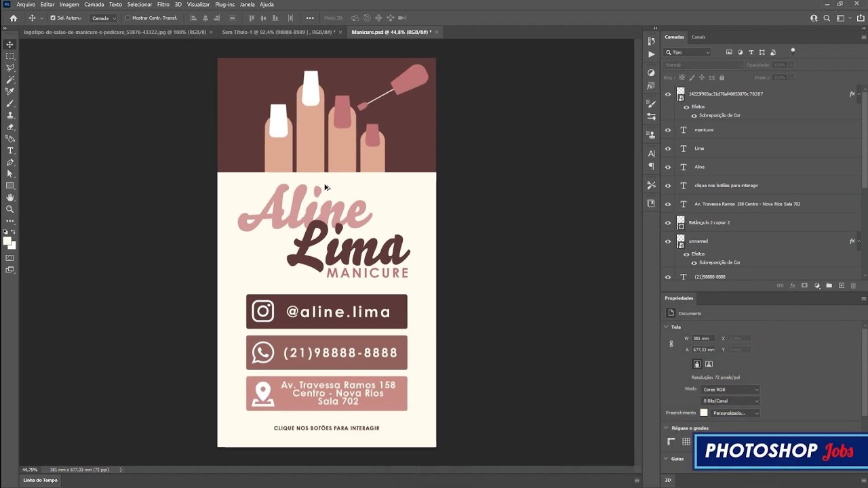
Task: Create a new group folder in Layers
Action: pyautogui.click(x=829, y=286)
